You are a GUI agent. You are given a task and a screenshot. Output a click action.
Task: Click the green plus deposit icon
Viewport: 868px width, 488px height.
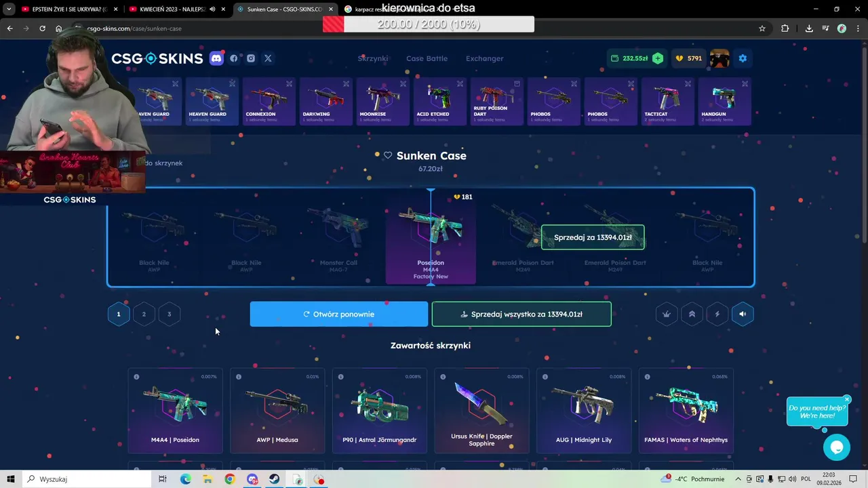[x=658, y=58]
